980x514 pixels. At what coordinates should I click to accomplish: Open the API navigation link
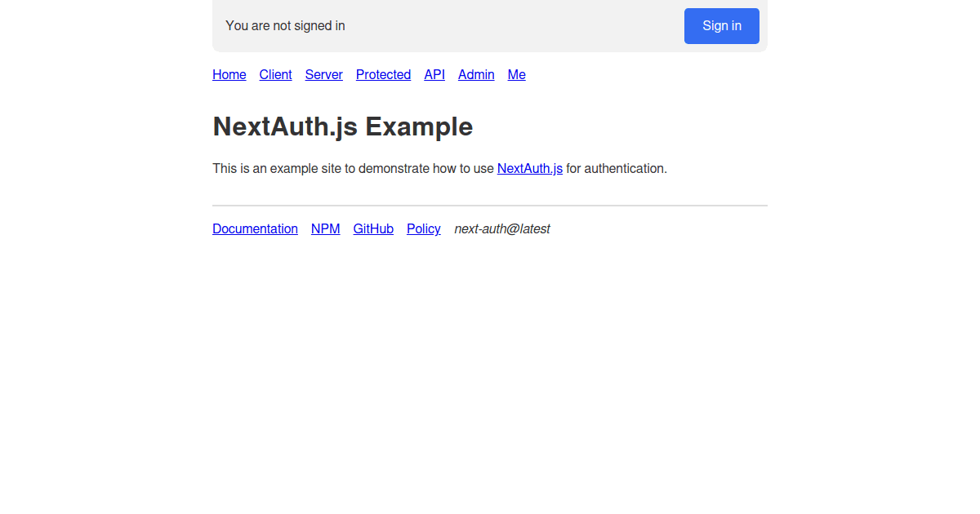pos(434,75)
